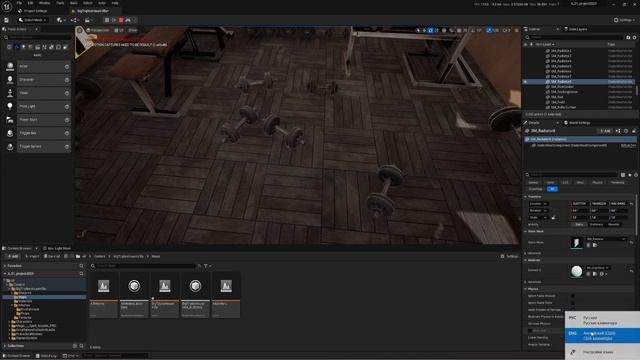This screenshot has width=640, height=360.
Task: Click the viewport options hamburger icon
Action: pyautogui.click(x=80, y=30)
